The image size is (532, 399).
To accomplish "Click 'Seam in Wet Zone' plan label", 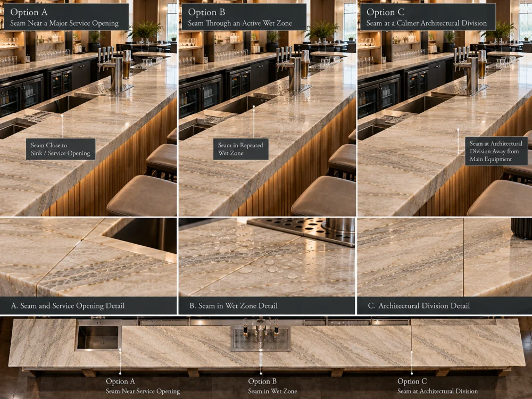I will (x=272, y=391).
